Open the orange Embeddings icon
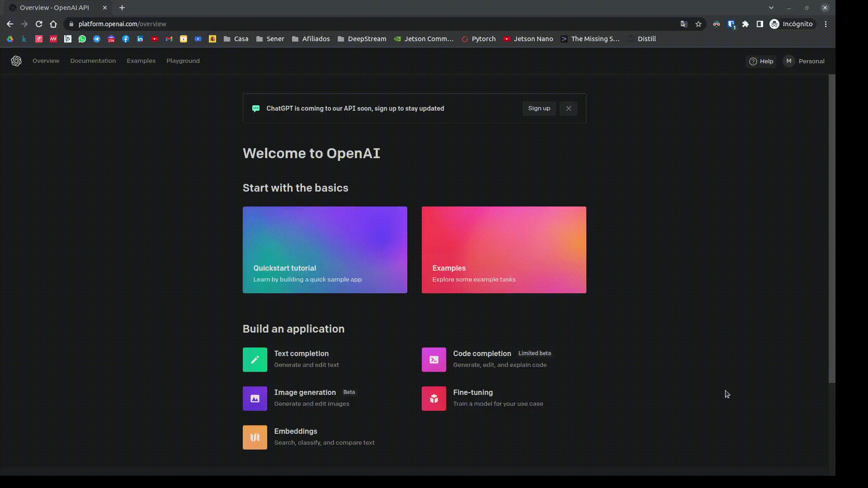 255,437
